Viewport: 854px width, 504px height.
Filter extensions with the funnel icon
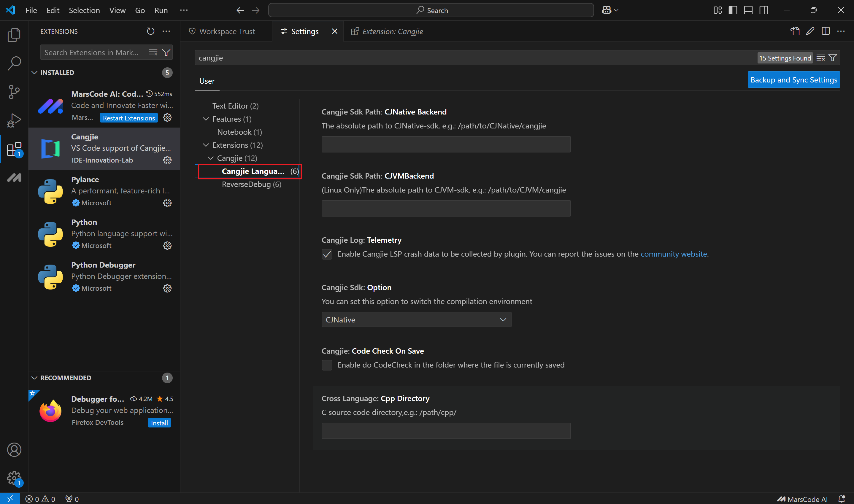point(166,52)
